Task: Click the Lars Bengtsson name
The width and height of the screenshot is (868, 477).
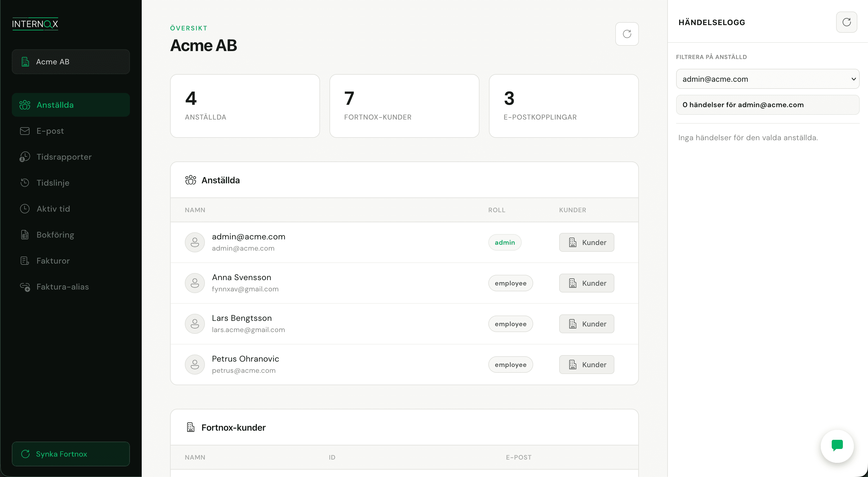Action: pos(242,318)
